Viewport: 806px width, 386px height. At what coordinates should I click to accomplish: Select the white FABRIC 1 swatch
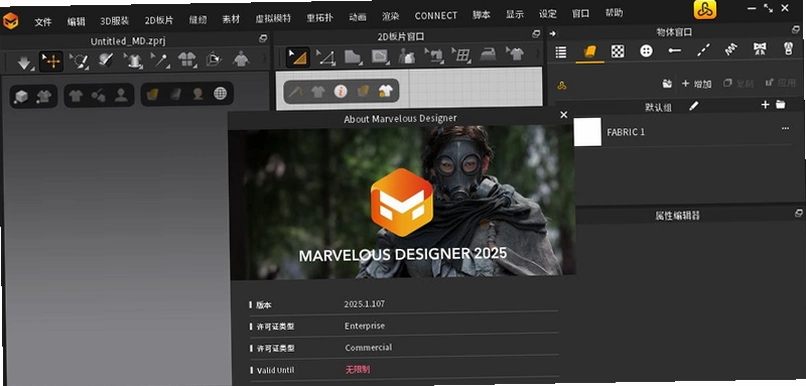point(588,132)
